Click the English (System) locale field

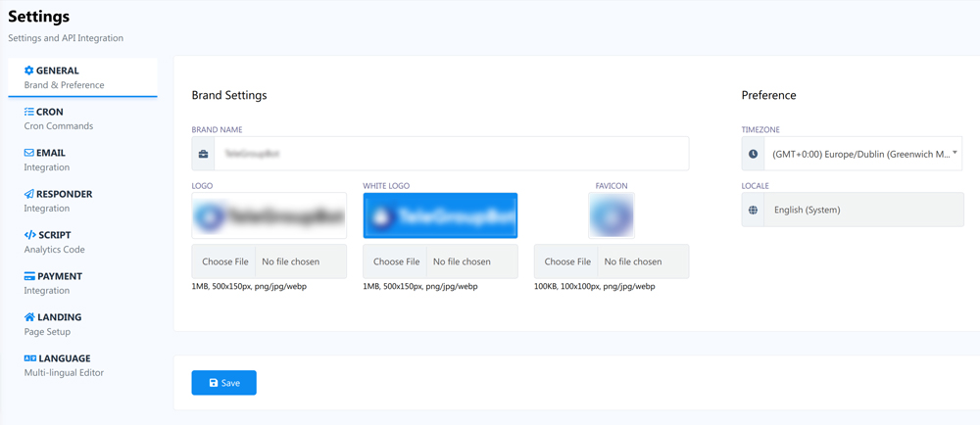(x=863, y=210)
